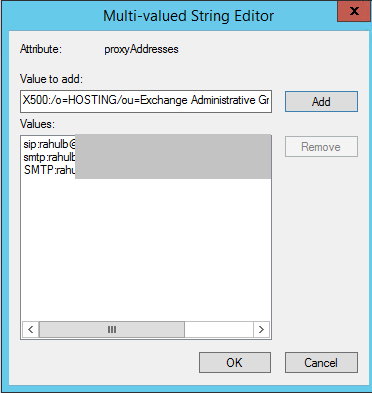Select the sip:rahulb value entry
The height and width of the screenshot is (393, 372).
tap(49, 144)
